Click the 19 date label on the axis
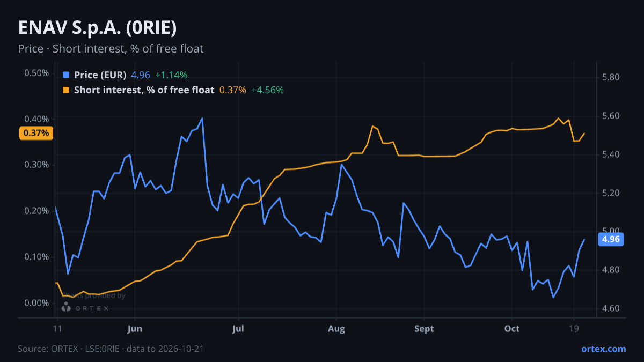Viewport: 644px width, 362px height. 573,329
